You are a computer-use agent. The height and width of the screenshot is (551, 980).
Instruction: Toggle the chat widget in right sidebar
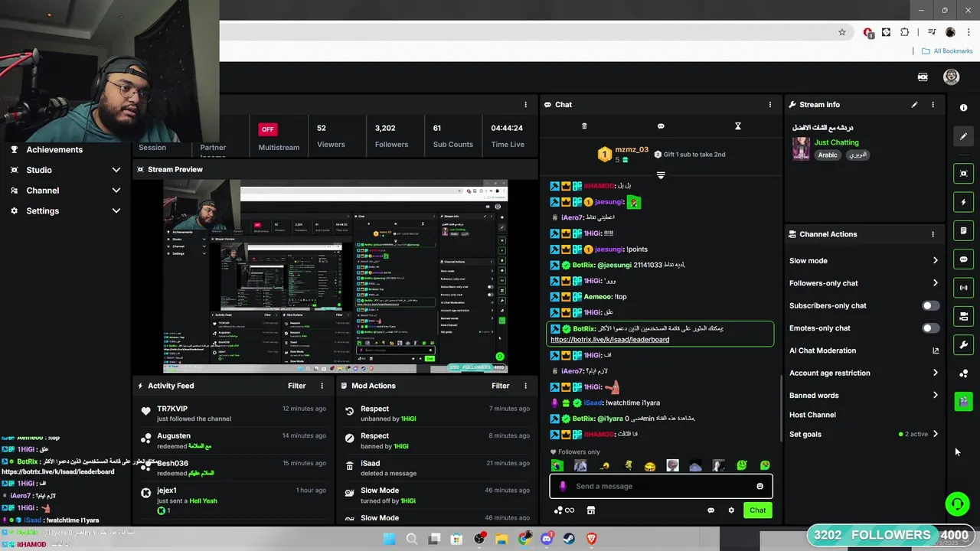point(963,259)
